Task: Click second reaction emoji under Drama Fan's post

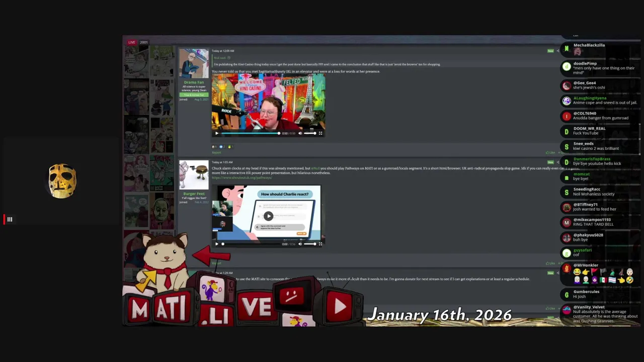Action: pyautogui.click(x=221, y=147)
